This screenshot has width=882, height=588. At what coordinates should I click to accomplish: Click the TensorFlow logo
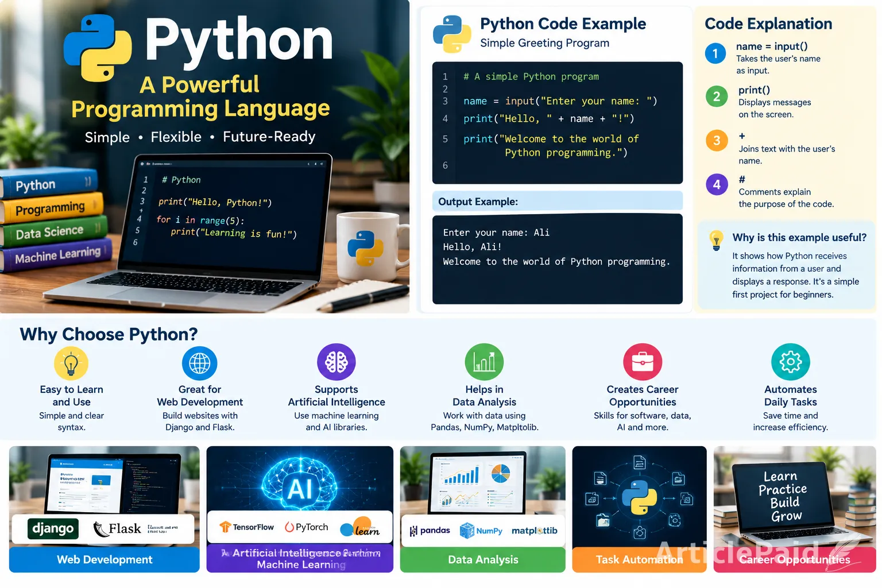[x=247, y=527]
